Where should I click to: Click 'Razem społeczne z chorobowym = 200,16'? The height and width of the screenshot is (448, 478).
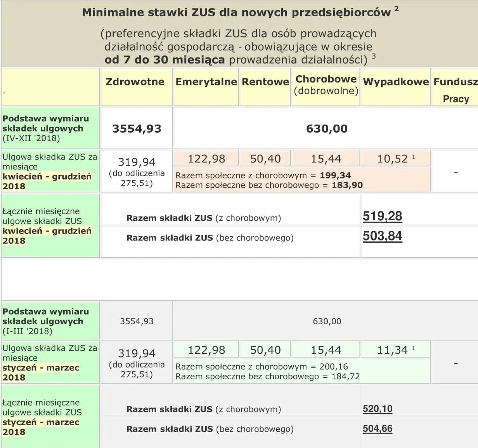[262, 367]
